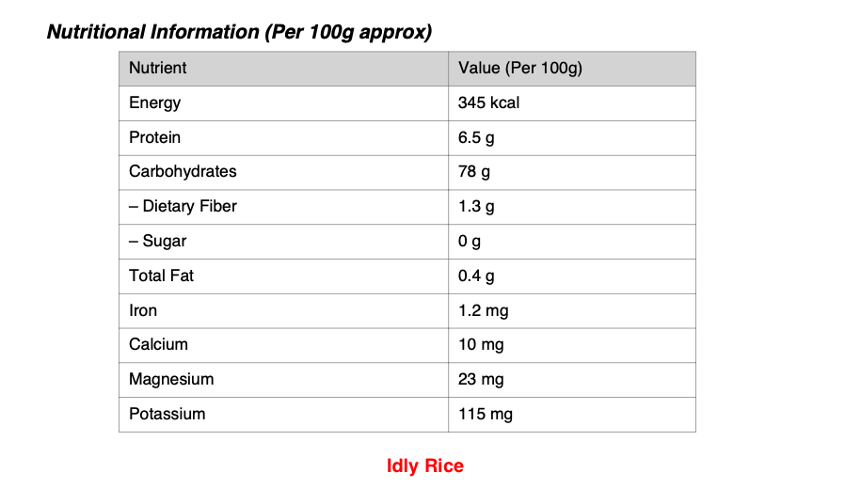Select the 10 mg calcium value
The width and height of the screenshot is (845, 504).
pos(481,345)
